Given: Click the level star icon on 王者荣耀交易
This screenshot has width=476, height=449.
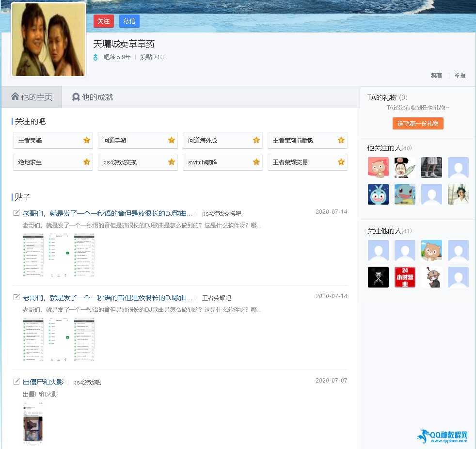Looking at the screenshot, I should coord(341,162).
